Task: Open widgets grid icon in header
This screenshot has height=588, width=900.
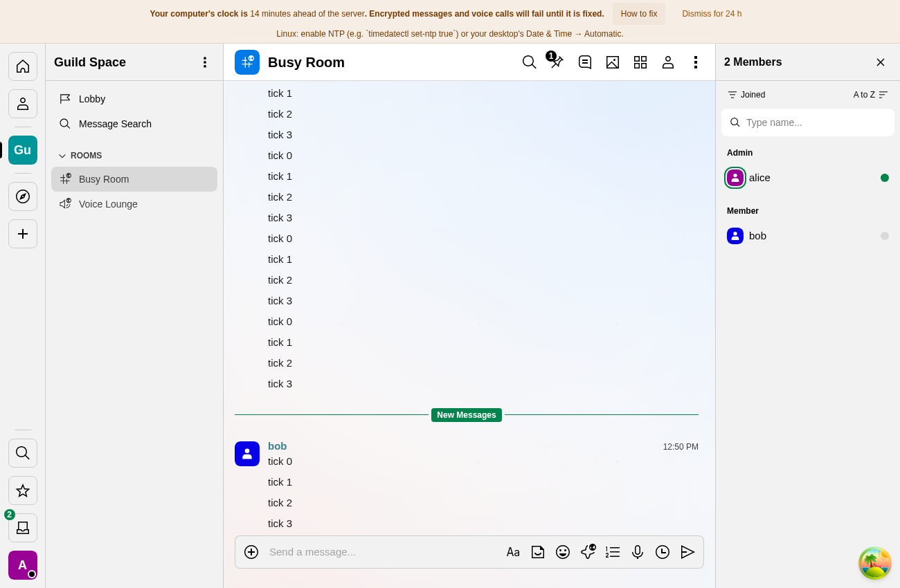Action: [640, 62]
